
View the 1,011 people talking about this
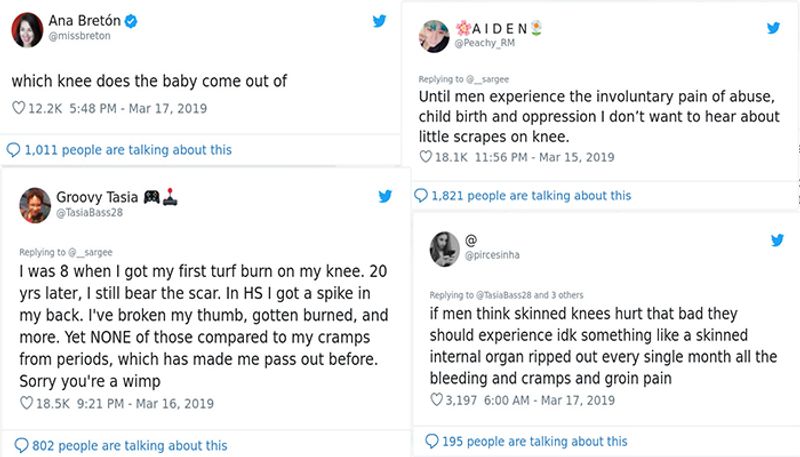tap(119, 150)
